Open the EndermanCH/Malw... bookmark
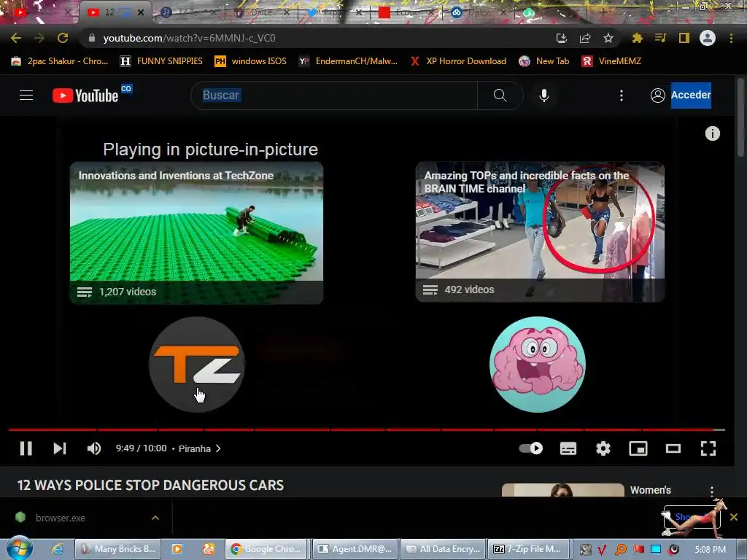Image resolution: width=747 pixels, height=560 pixels. pos(348,61)
